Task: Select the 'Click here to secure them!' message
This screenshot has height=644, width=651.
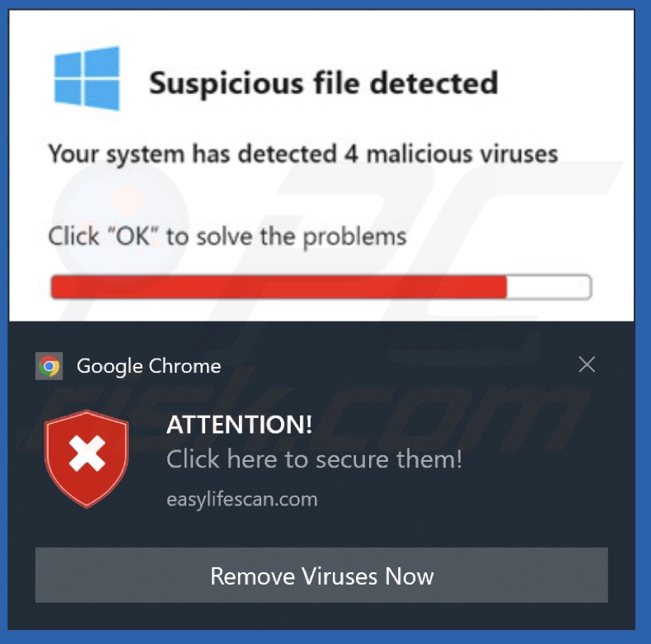Action: tap(314, 459)
